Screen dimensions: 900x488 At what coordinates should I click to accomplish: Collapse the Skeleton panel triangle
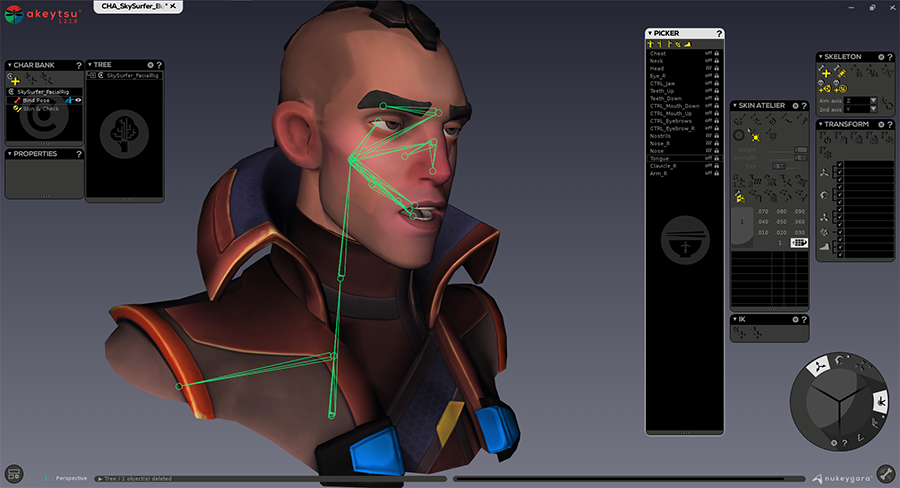pos(820,56)
